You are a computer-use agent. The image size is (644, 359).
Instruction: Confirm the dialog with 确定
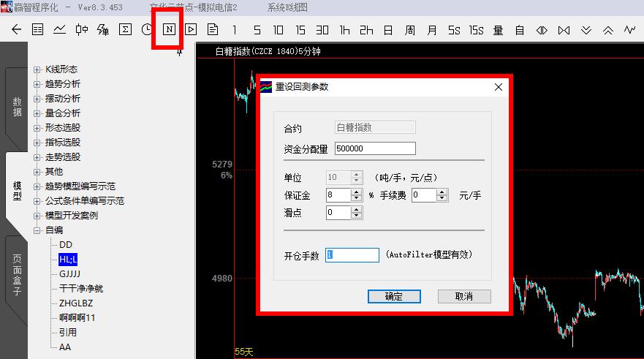point(394,296)
